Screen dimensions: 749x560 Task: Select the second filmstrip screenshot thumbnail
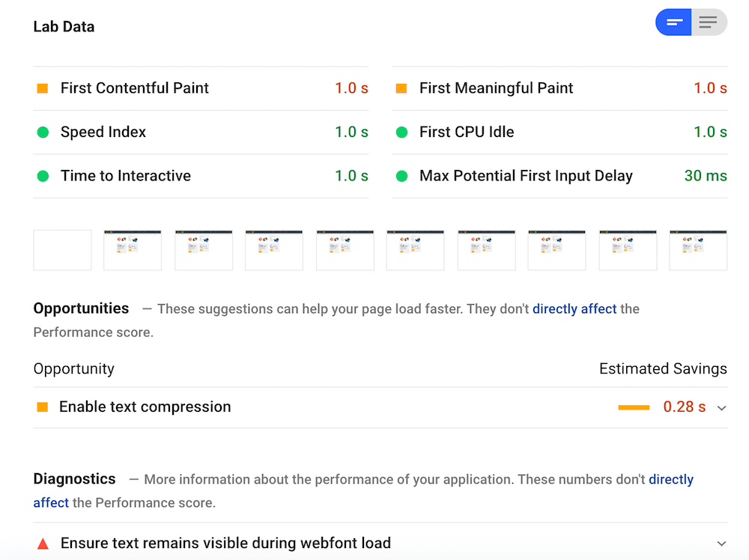point(133,250)
